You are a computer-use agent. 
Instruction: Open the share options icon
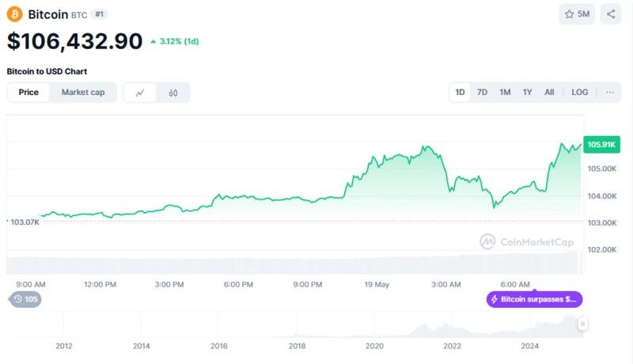click(x=610, y=14)
